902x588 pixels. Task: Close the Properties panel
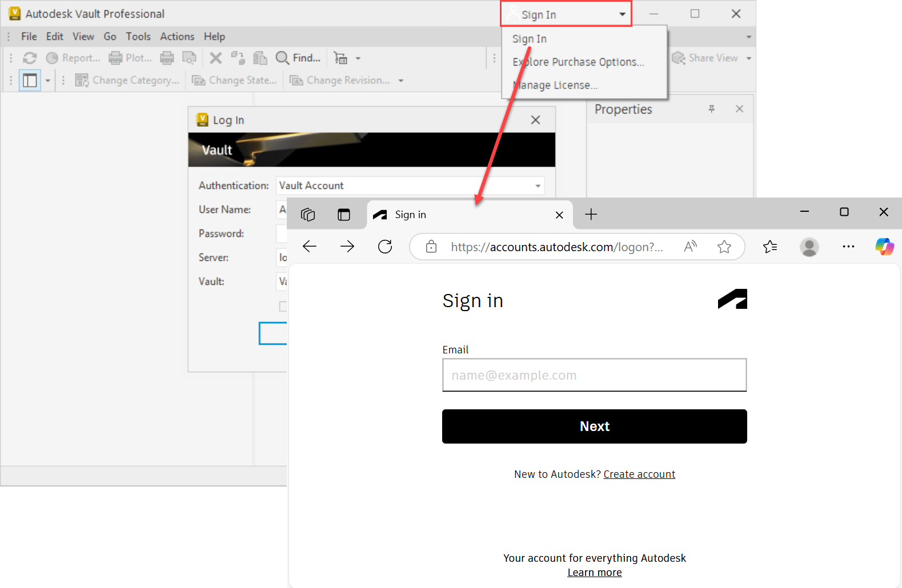[x=739, y=108]
